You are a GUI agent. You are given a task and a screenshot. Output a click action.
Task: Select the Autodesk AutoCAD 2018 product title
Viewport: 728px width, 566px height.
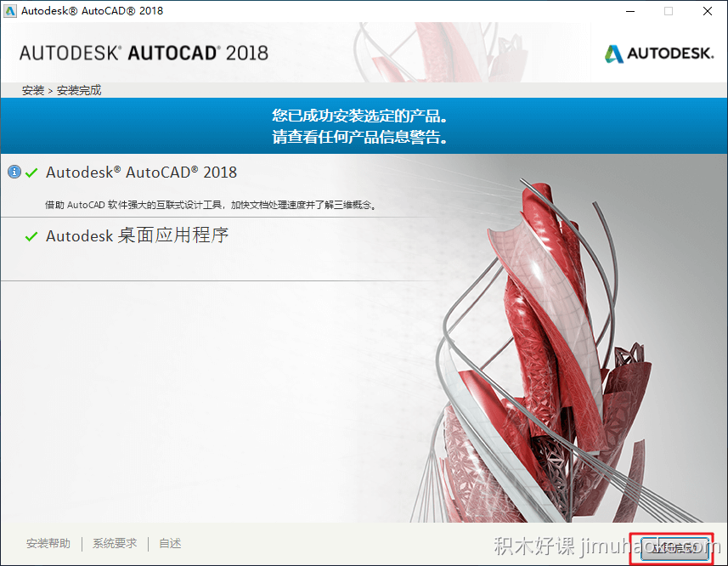click(x=141, y=173)
